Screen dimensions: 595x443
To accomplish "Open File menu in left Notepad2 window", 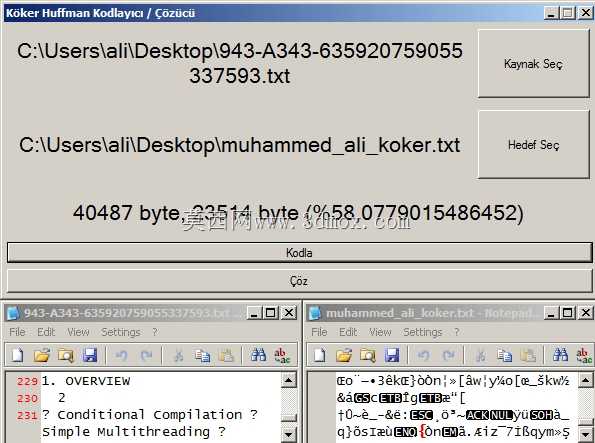I will pyautogui.click(x=17, y=332).
